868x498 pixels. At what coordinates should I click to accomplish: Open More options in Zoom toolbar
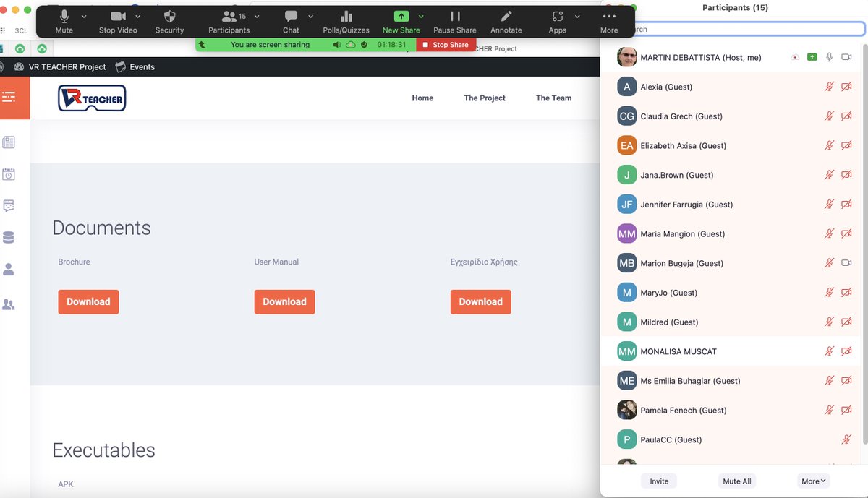pos(609,22)
